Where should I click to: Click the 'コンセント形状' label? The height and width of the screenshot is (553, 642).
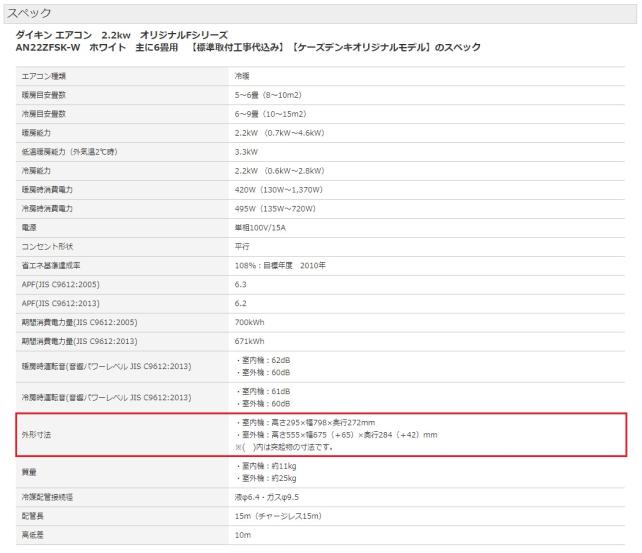(47, 246)
